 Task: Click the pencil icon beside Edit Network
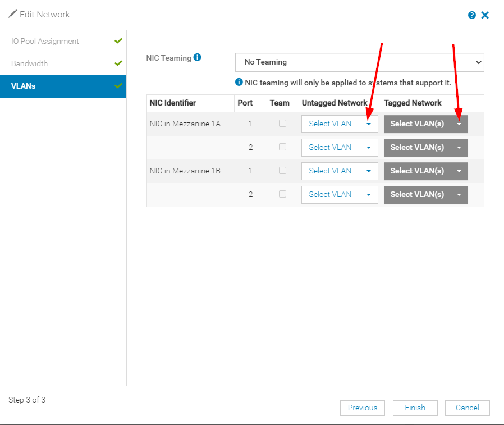[12, 13]
